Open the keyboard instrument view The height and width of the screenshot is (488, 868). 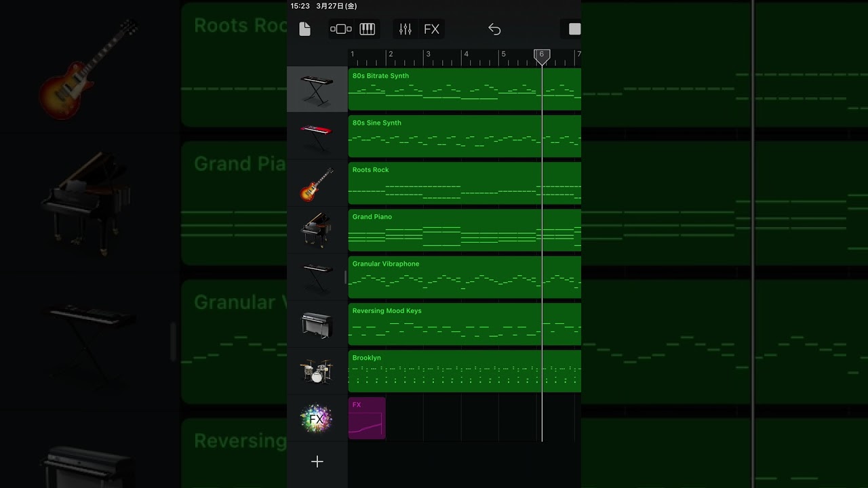point(367,29)
